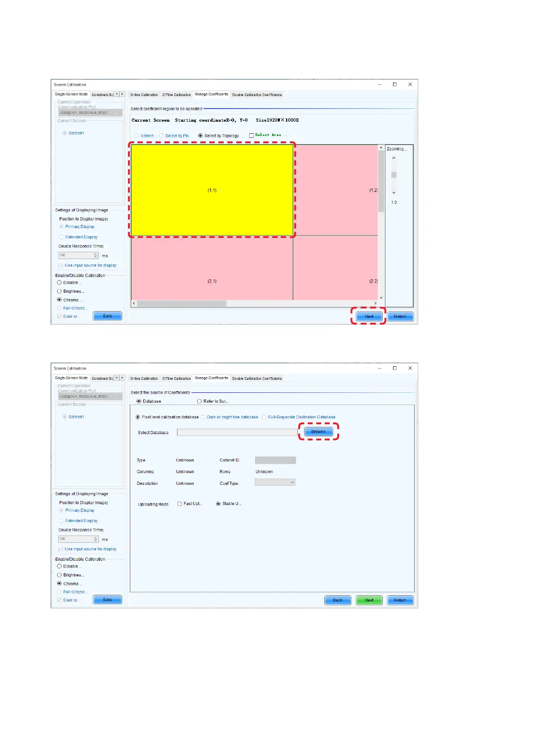Enable the Select Area checkbox
Image resolution: width=535 pixels, height=756 pixels.
[x=252, y=136]
